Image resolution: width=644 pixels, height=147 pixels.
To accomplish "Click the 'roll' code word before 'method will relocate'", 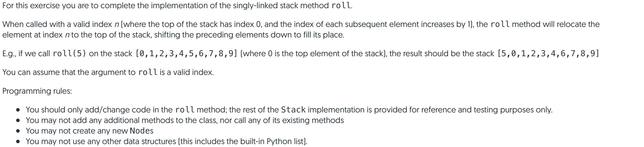I will click(500, 24).
